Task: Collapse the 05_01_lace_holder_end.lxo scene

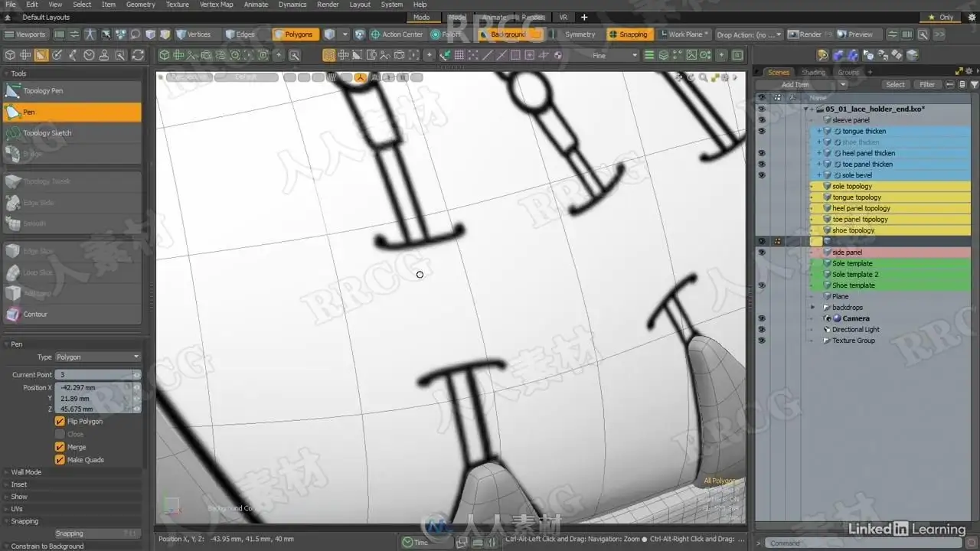Action: click(805, 109)
